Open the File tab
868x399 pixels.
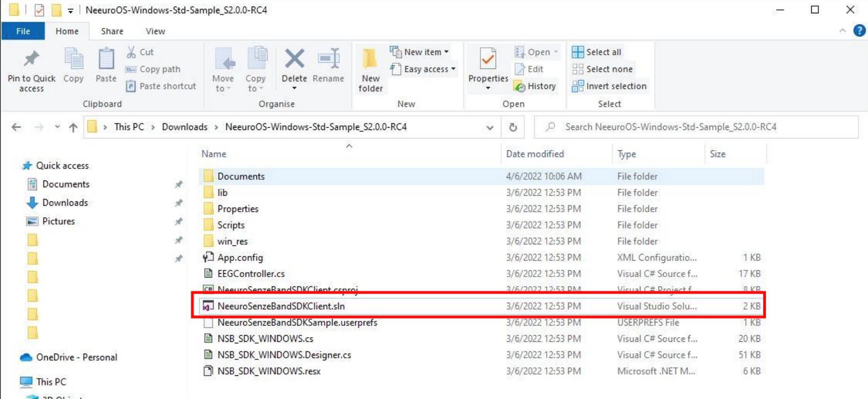(23, 31)
